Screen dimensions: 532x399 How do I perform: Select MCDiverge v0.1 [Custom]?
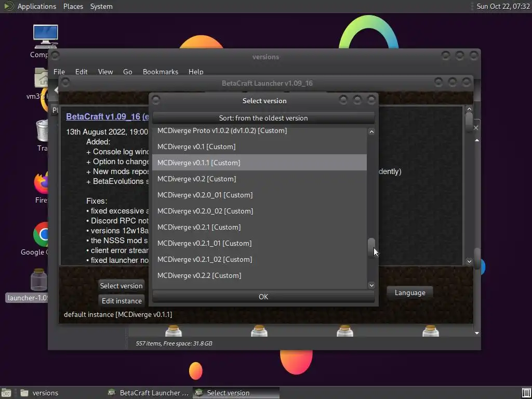pyautogui.click(x=259, y=147)
